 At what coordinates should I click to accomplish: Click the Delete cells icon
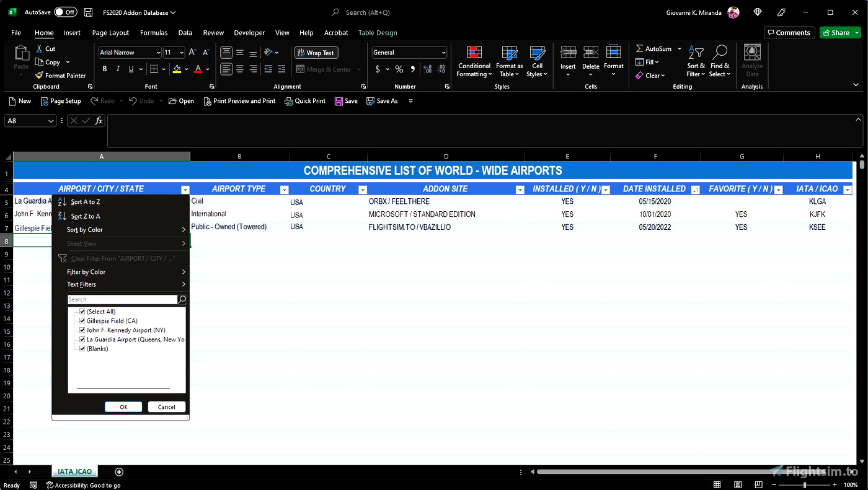click(591, 61)
